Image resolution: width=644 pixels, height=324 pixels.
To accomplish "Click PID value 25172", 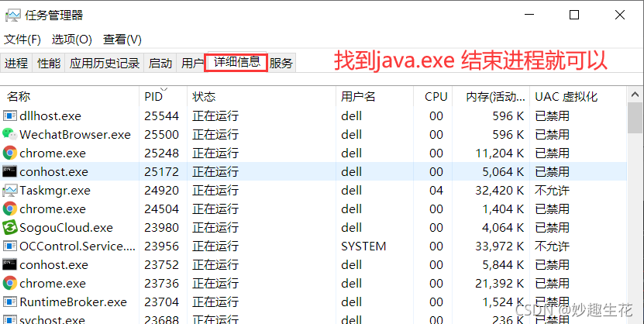I will click(x=161, y=171).
